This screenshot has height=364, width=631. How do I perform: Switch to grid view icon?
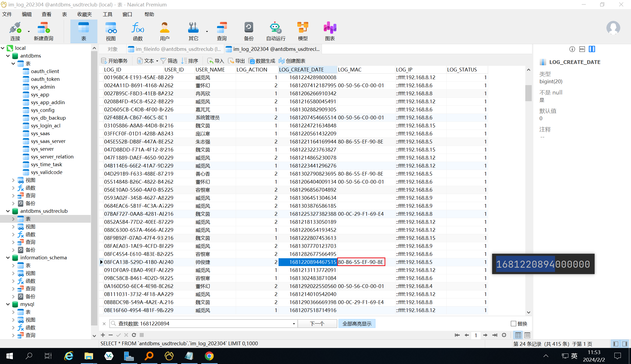click(518, 335)
